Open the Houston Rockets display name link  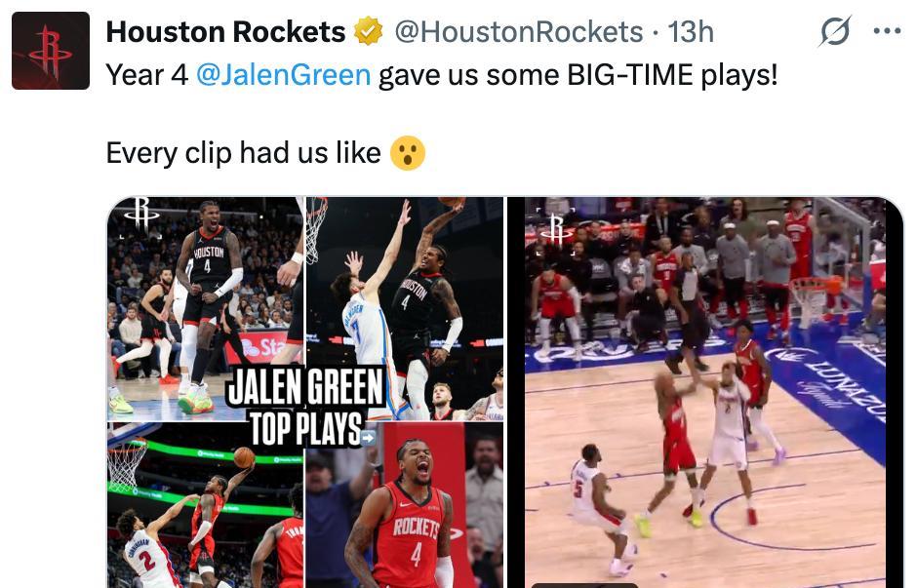pyautogui.click(x=225, y=31)
